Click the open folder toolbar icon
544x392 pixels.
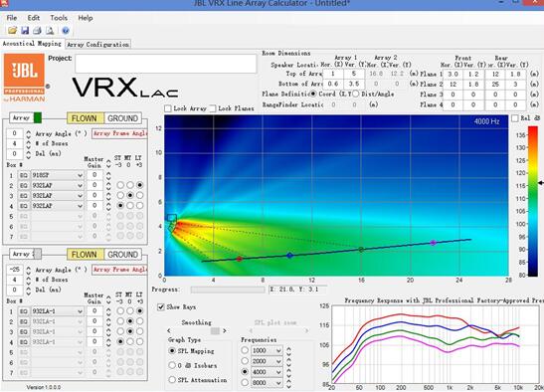[13, 31]
